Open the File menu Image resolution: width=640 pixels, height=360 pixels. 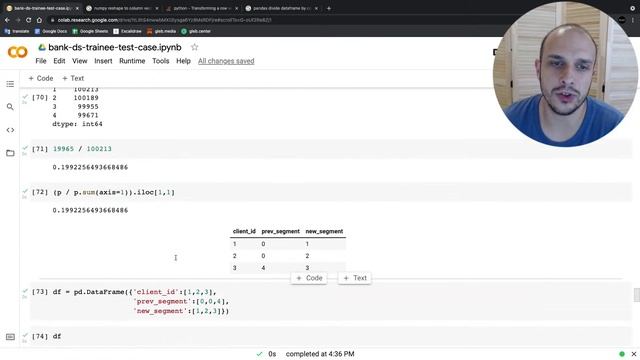click(41, 61)
